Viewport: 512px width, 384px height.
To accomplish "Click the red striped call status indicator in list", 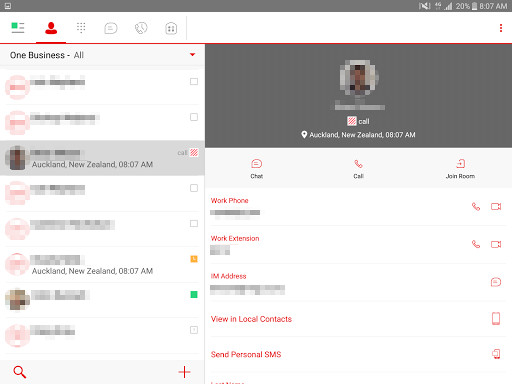I will click(194, 153).
